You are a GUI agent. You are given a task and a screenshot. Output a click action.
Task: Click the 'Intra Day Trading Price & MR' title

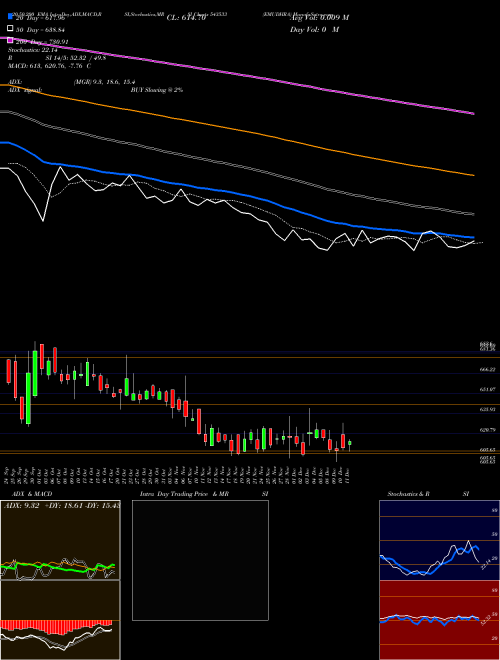click(184, 494)
